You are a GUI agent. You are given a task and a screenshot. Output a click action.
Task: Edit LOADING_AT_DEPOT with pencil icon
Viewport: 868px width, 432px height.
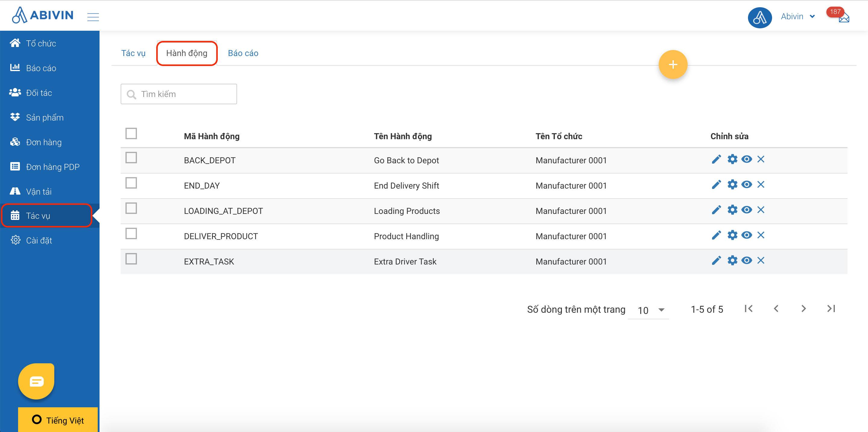(x=716, y=210)
